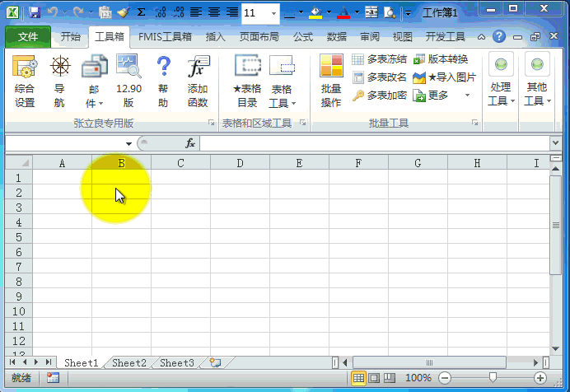
Task: Click the 多表冻结 button
Action: [x=379, y=59]
